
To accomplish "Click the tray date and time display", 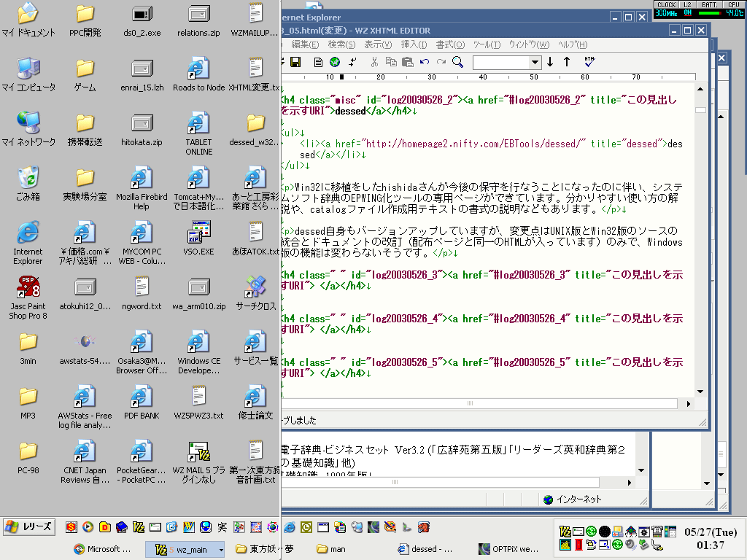I will pyautogui.click(x=711, y=539).
